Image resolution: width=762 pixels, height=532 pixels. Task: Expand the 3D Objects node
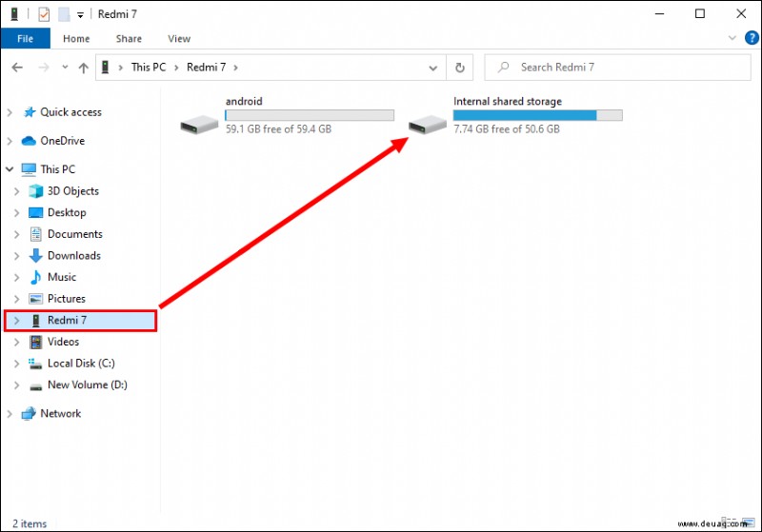tap(16, 191)
